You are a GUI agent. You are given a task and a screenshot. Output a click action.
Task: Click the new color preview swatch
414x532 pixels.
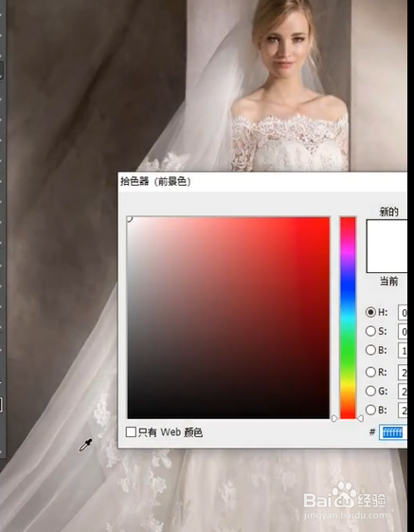coord(387,232)
